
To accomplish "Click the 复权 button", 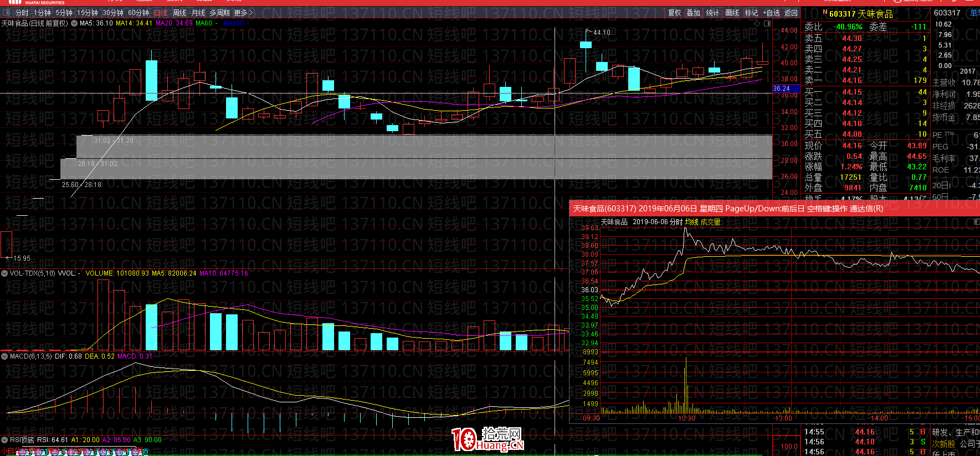I will coord(674,13).
